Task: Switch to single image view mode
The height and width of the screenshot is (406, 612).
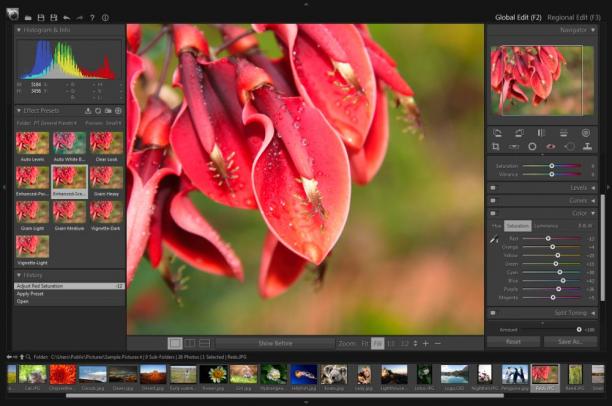Action: click(175, 344)
